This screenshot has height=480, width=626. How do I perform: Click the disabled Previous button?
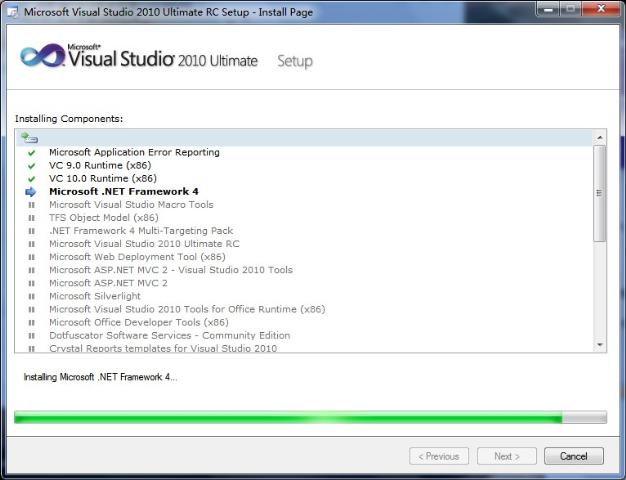(439, 456)
